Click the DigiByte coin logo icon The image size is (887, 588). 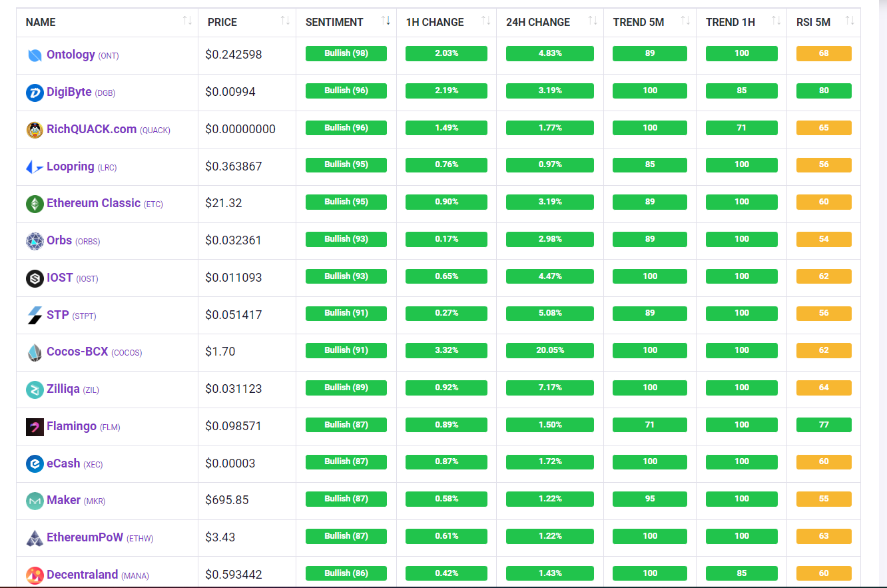[x=35, y=93]
